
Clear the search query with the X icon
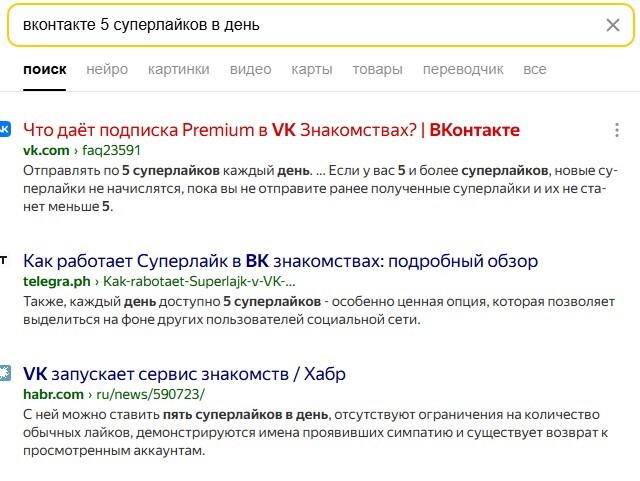point(613,25)
